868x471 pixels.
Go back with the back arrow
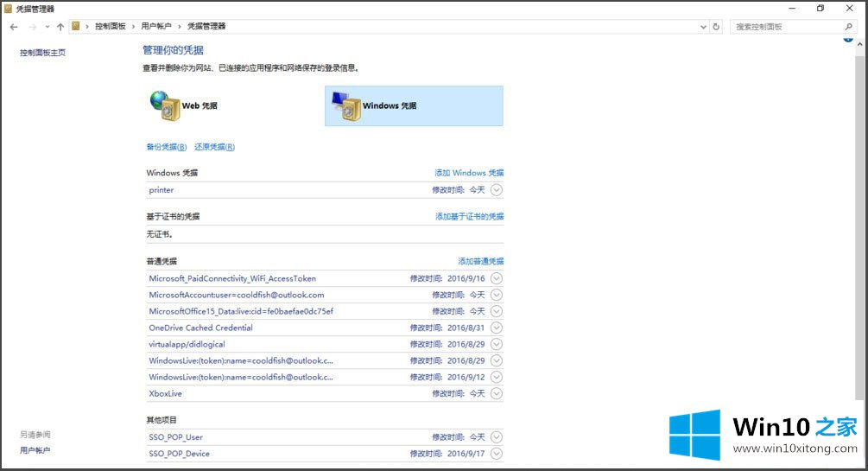tap(14, 27)
